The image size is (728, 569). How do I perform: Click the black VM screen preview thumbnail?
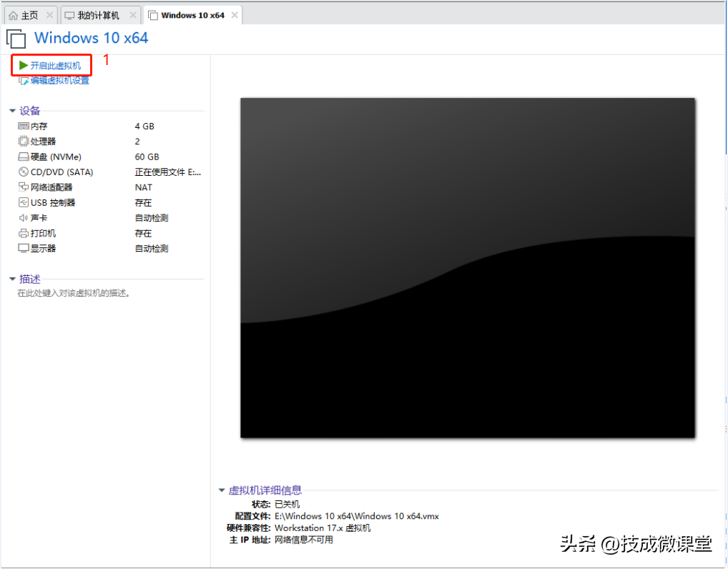point(468,268)
